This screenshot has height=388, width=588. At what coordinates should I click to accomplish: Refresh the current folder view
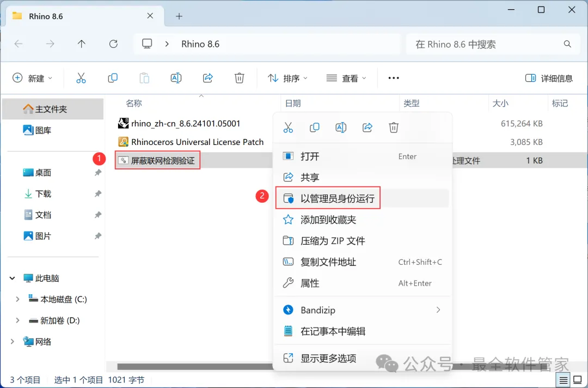113,44
